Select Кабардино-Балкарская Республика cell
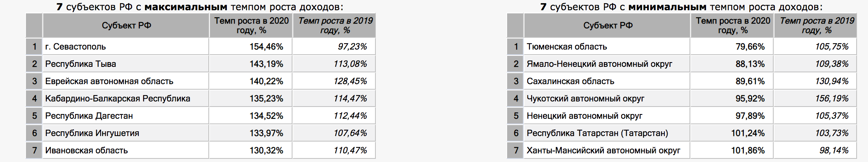Screen dimensions: 868x162 click(125, 98)
